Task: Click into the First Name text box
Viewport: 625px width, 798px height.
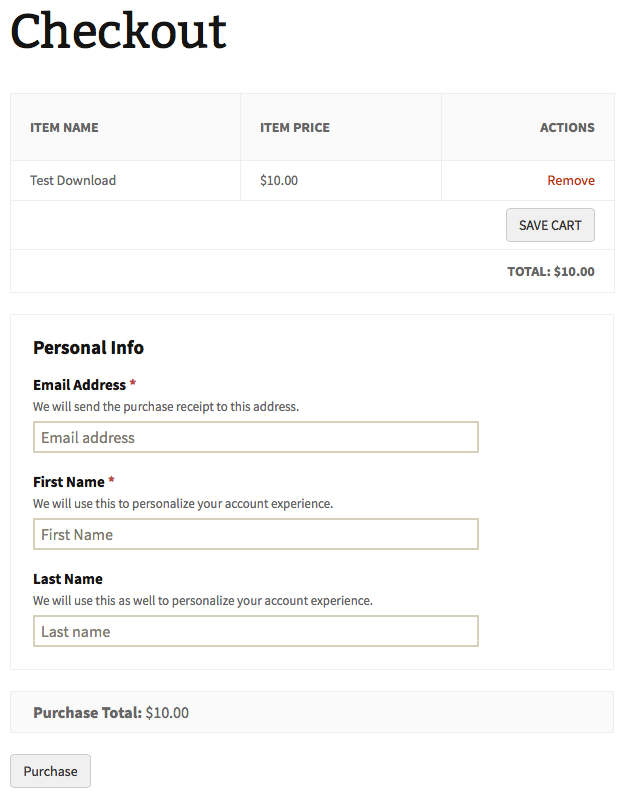Action: pos(255,534)
